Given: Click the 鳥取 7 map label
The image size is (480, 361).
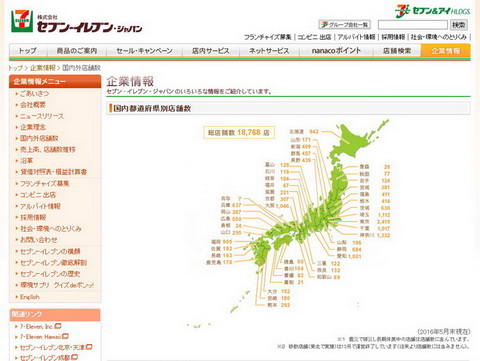Looking at the screenshot, I should (231, 198).
